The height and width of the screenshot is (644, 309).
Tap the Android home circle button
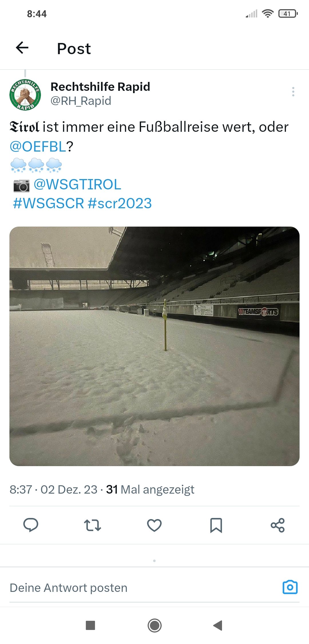pyautogui.click(x=154, y=625)
